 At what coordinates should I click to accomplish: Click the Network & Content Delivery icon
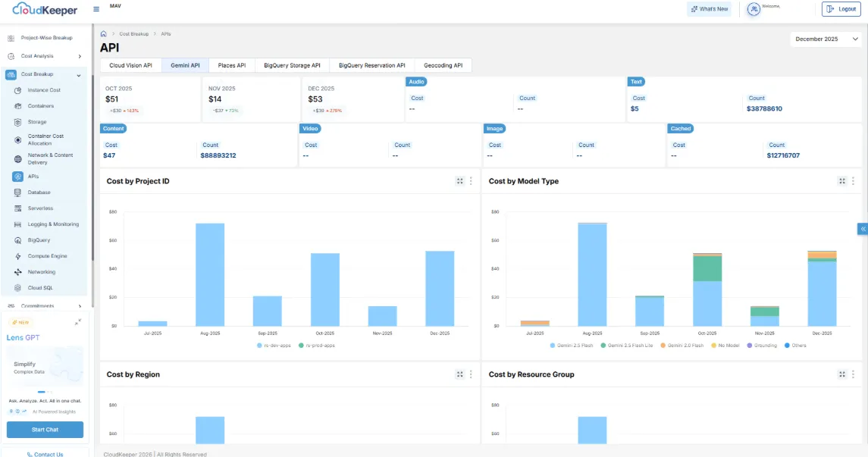click(x=17, y=159)
